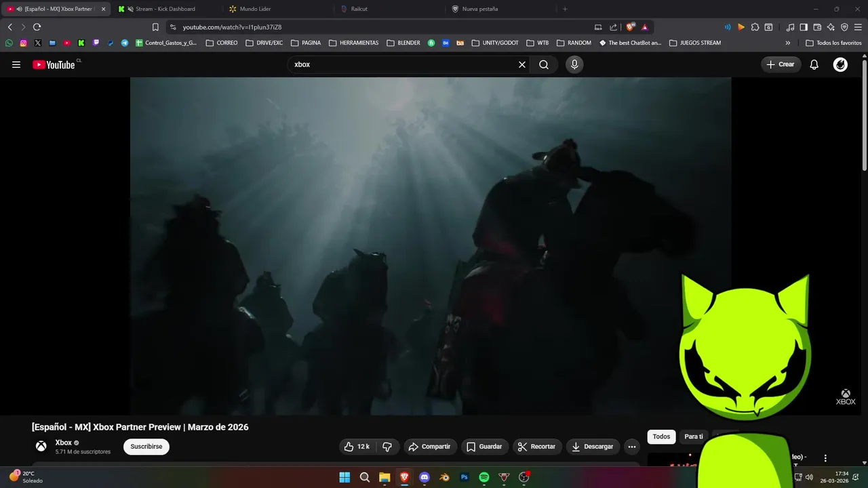
Task: Open The best ChatBot bookmark link
Action: [630, 43]
